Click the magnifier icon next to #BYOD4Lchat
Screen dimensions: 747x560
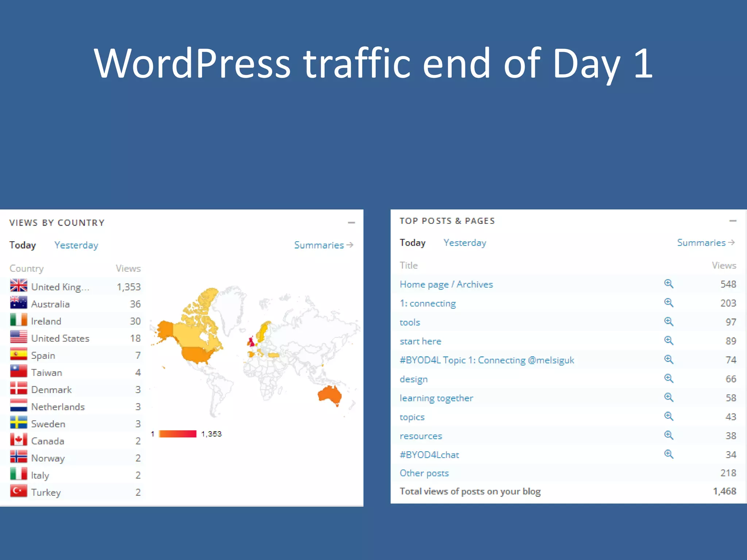[x=669, y=454]
